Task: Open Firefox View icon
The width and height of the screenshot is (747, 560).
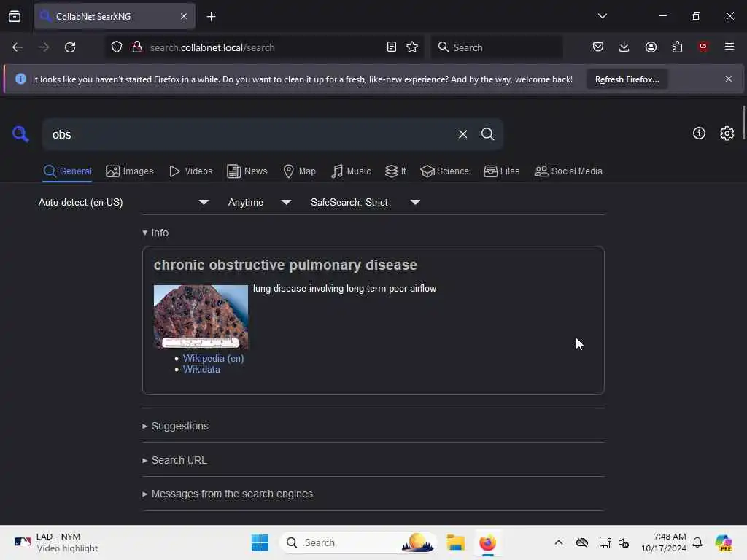Action: [x=15, y=16]
